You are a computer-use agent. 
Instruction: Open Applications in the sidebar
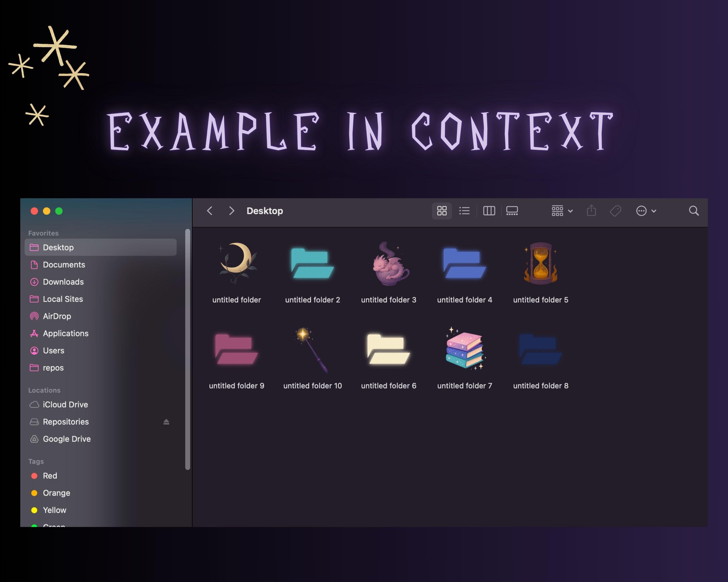(101, 333)
